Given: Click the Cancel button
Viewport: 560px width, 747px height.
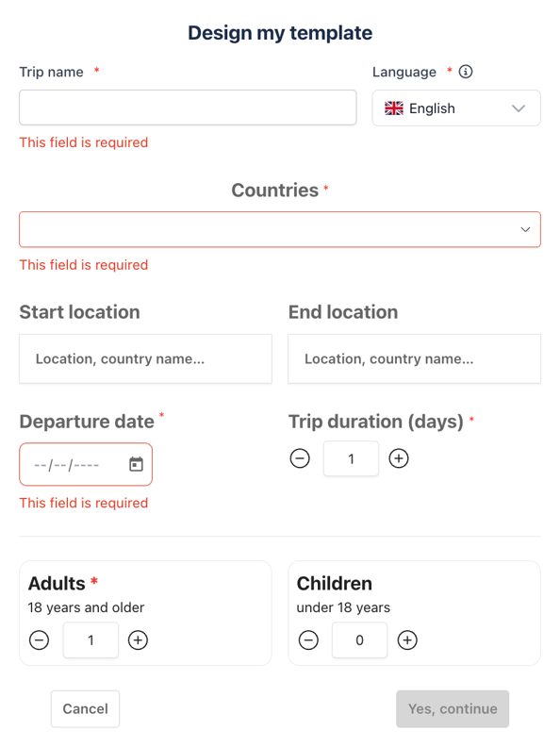Looking at the screenshot, I should (85, 709).
